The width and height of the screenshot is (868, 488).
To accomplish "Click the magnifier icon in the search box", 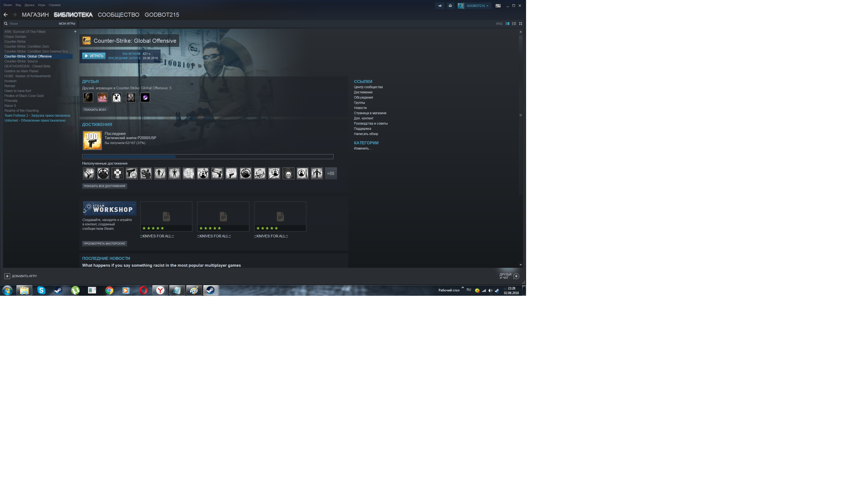I will tap(6, 24).
